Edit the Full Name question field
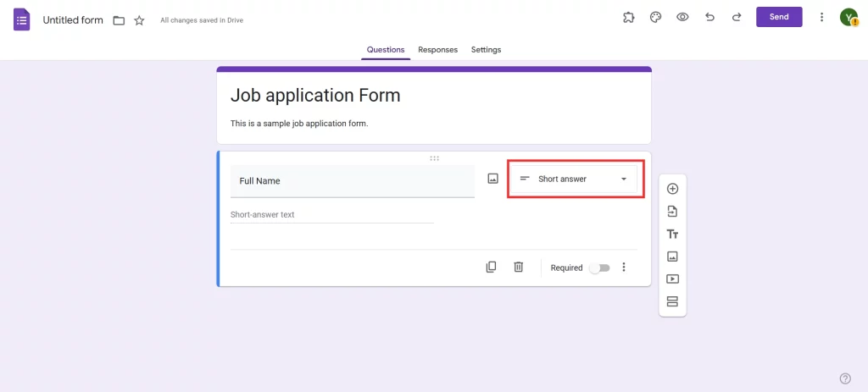The height and width of the screenshot is (392, 868). tap(353, 181)
